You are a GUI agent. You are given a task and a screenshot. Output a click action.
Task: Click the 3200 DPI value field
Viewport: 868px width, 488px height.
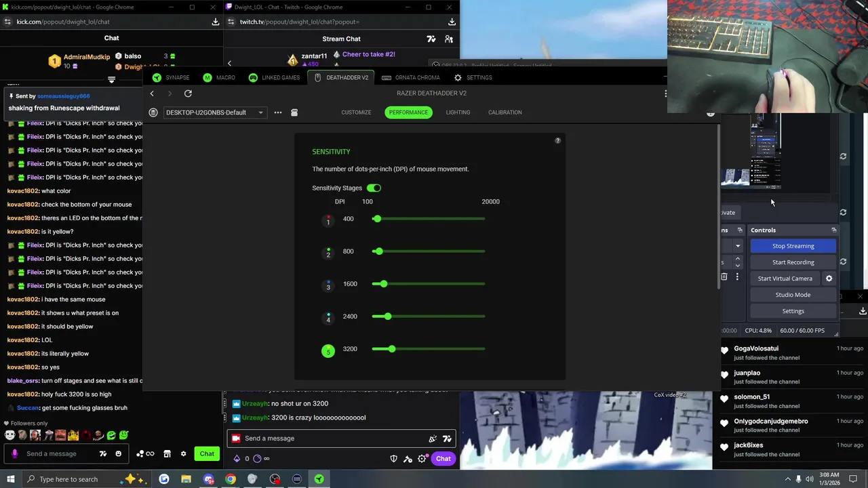pos(350,349)
